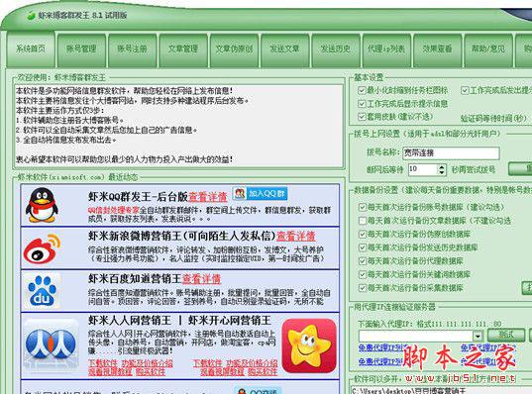Open the 文章管理 tab
The image size is (532, 394).
pyautogui.click(x=183, y=49)
